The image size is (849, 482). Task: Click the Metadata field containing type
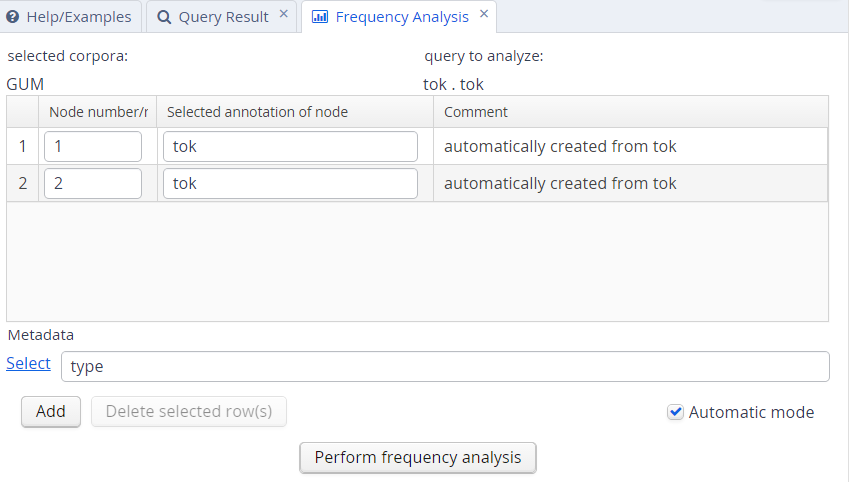pos(445,367)
